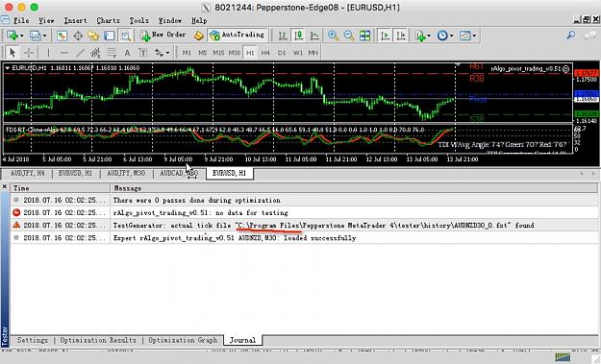Screen dimensions: 601x364
Task: Expand the Indicators dropdown arrow
Action: click(429, 36)
